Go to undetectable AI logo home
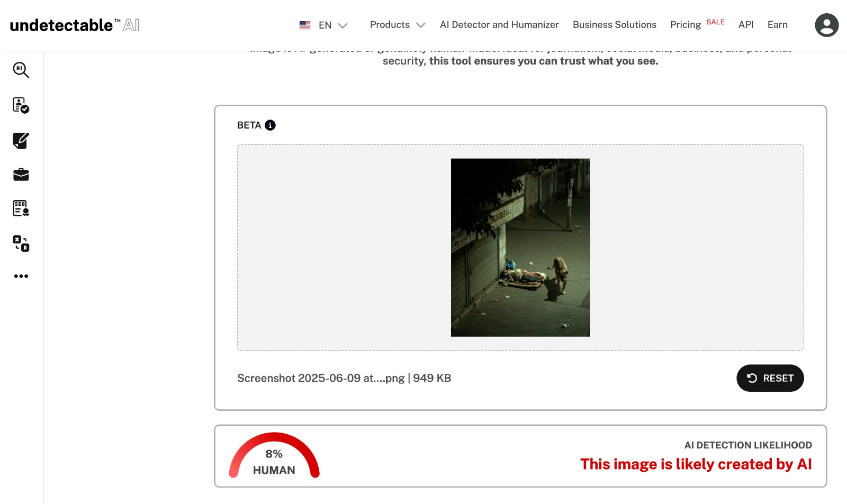This screenshot has height=504, width=847. coord(75,25)
